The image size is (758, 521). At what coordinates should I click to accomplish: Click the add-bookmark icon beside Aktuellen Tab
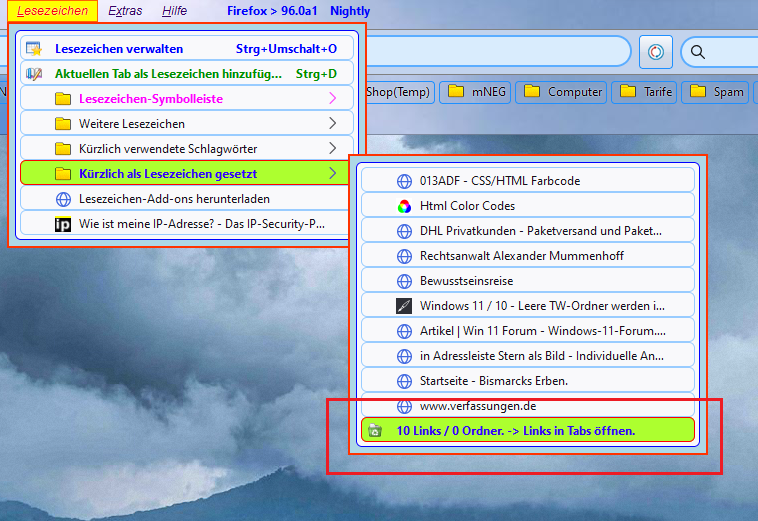point(34,74)
